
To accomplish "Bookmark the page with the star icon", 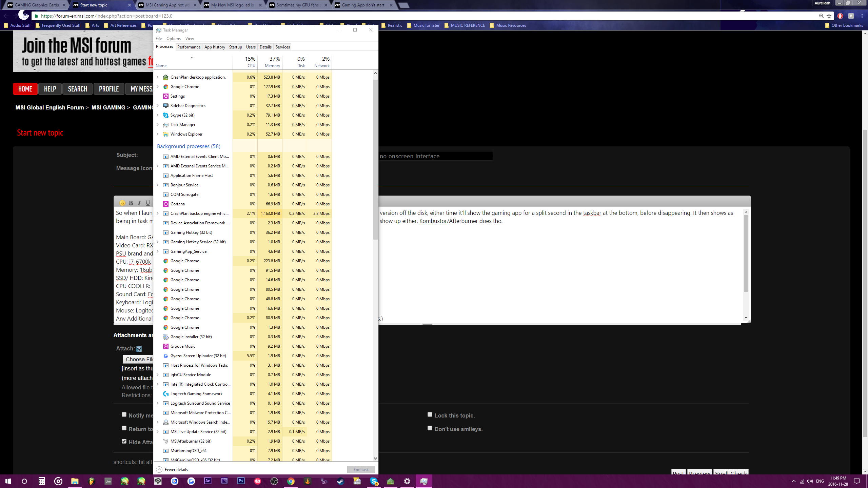I will 829,16.
